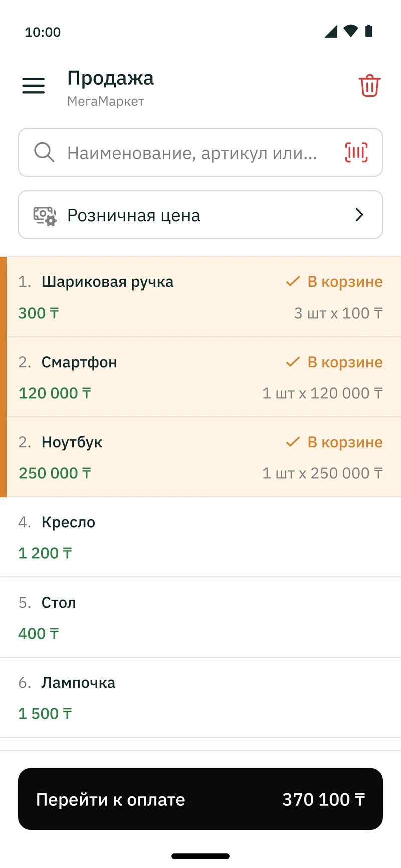
Task: Tap the Продажа screen title
Action: pyautogui.click(x=111, y=78)
